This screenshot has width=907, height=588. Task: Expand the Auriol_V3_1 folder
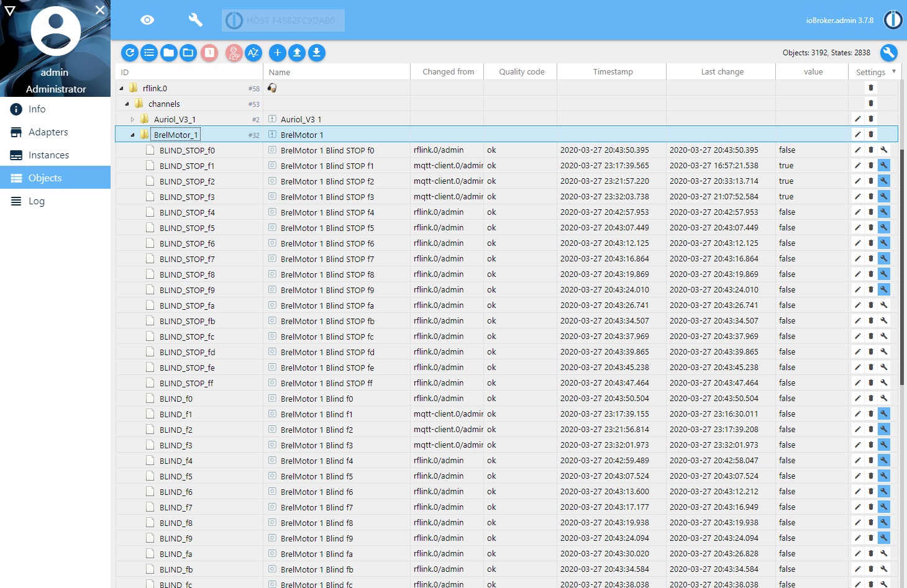(132, 119)
